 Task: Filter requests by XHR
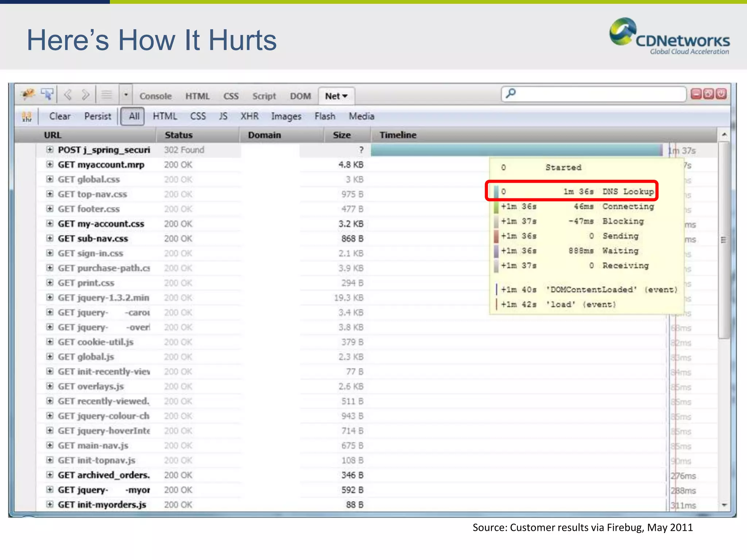pos(249,116)
